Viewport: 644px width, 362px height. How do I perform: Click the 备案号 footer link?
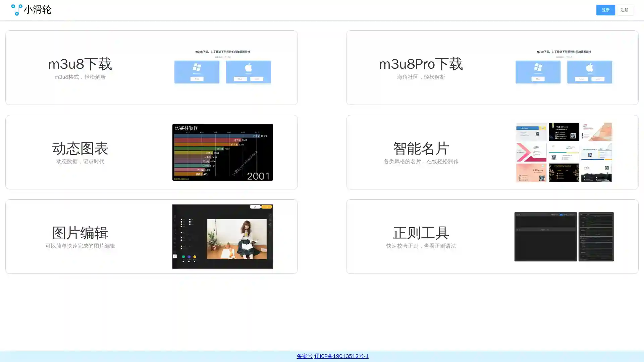pyautogui.click(x=304, y=356)
